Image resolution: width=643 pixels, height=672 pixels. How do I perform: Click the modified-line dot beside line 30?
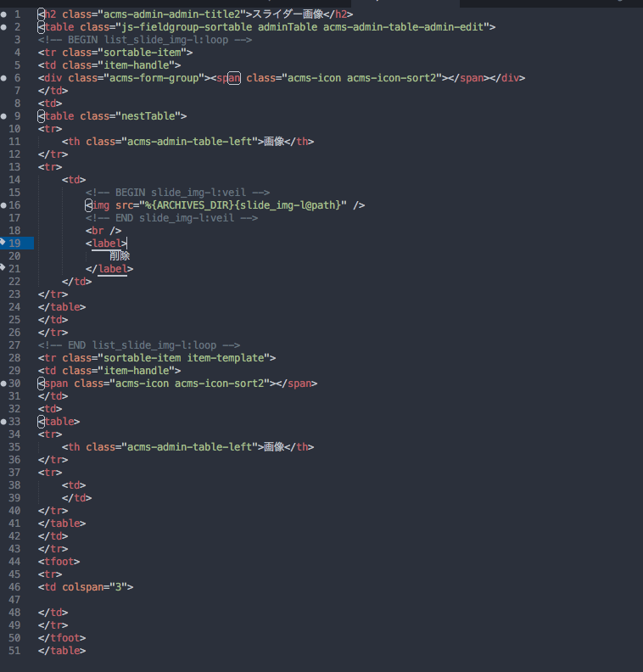[x=3, y=384]
